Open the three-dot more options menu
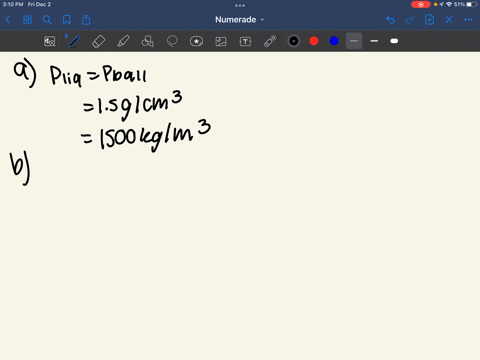The height and width of the screenshot is (360, 480). pos(468,20)
